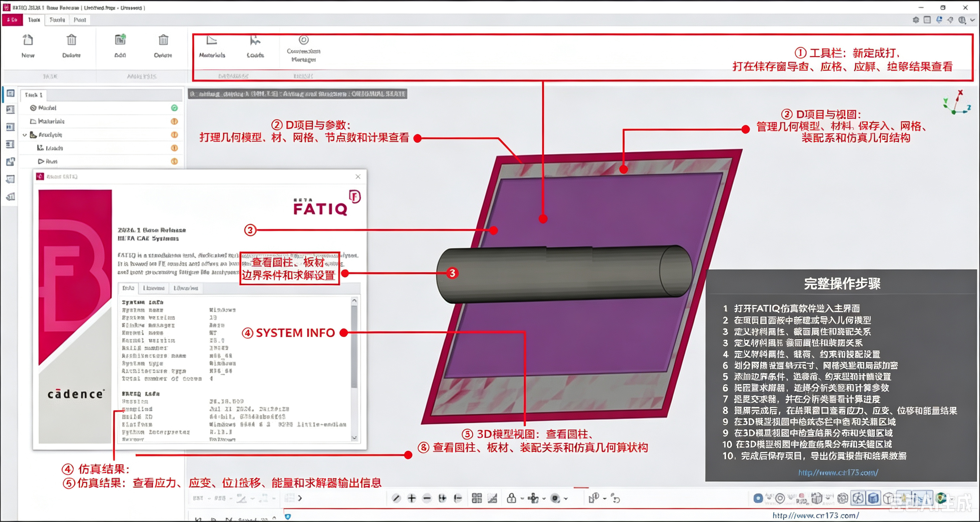
Task: Select the pencil edit icon in bottom toolbar
Action: [396, 498]
